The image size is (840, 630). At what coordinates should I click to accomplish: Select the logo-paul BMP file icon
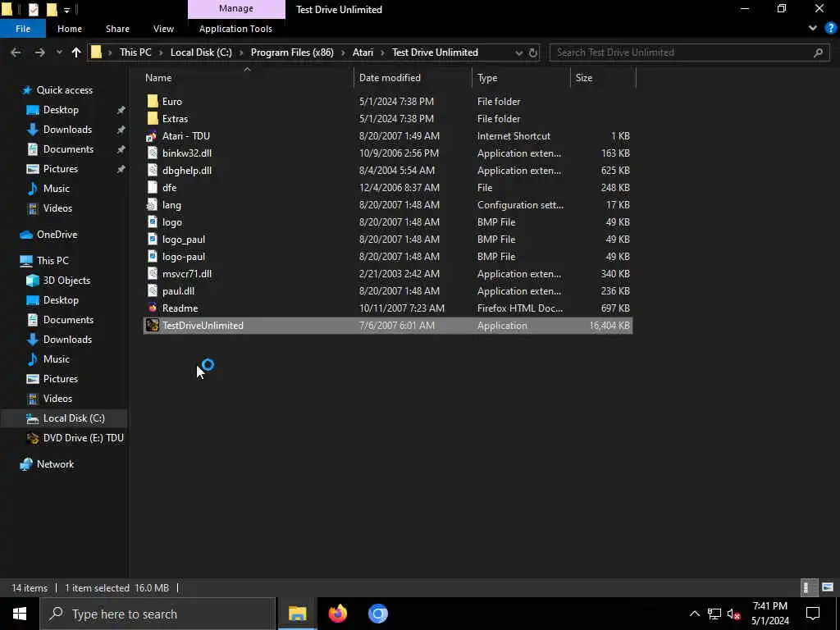[153, 257]
